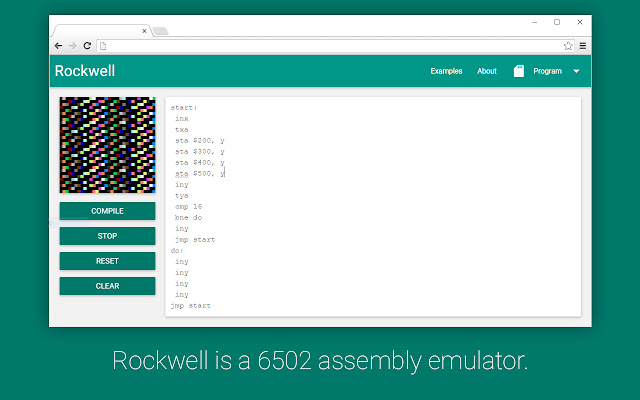Close the current browser tab
The height and width of the screenshot is (400, 640).
(x=144, y=31)
